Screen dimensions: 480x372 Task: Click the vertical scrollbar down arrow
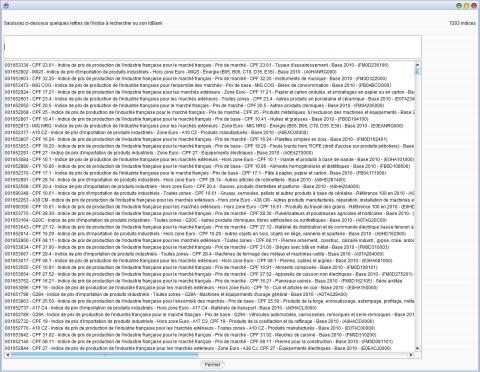point(418,348)
